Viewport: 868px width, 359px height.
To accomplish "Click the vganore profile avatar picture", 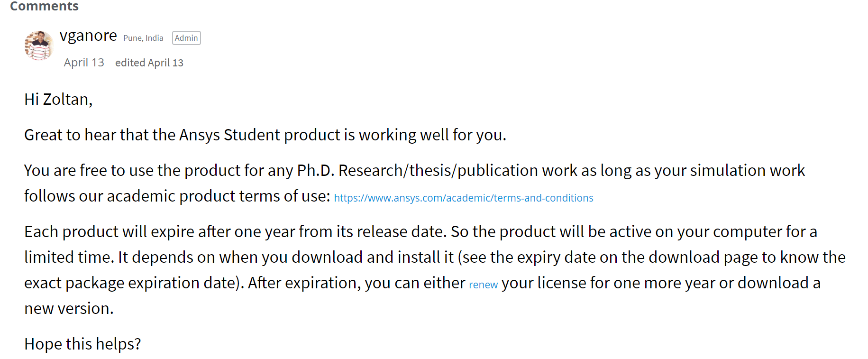I will coord(39,46).
